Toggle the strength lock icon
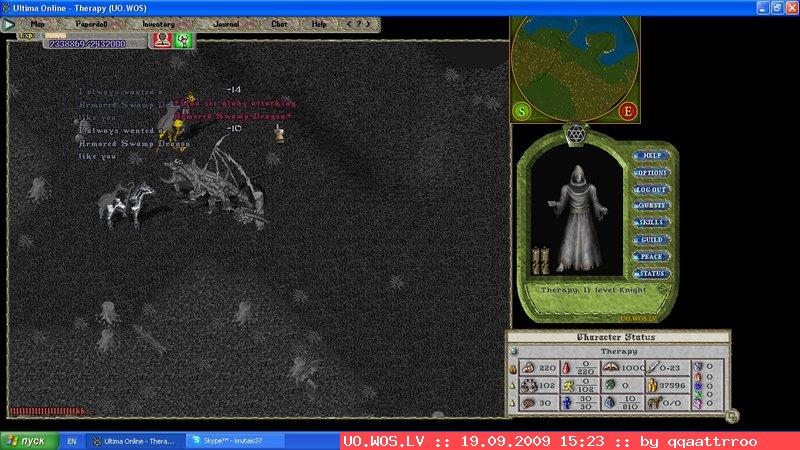 point(513,368)
